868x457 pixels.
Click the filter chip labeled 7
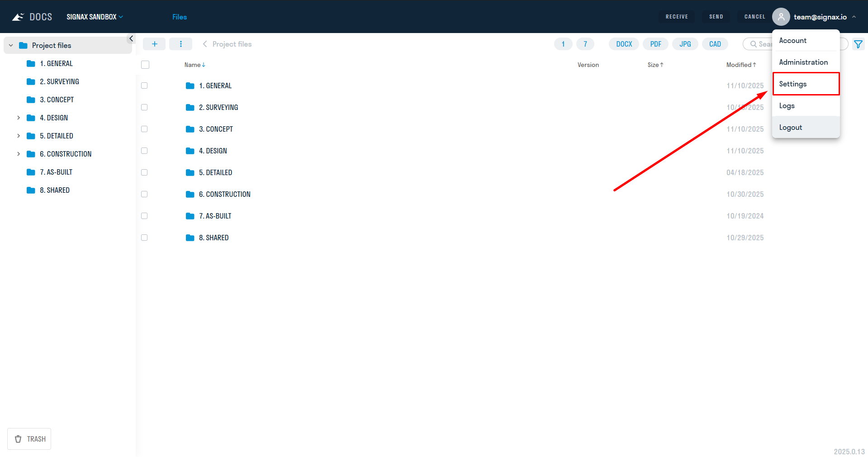[585, 44]
